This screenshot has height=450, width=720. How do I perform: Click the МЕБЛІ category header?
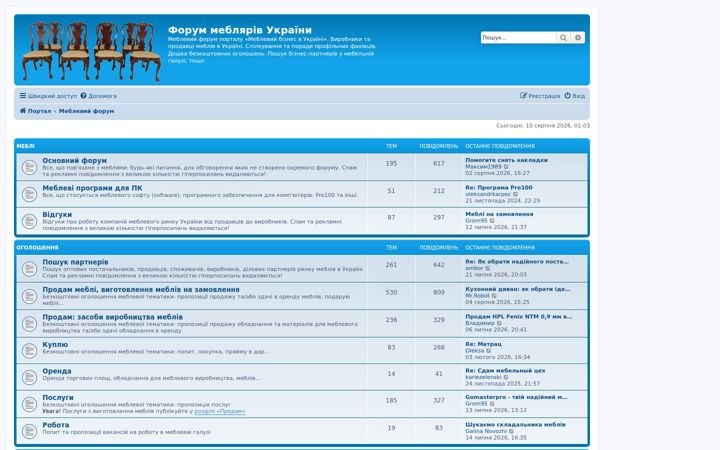pos(26,146)
